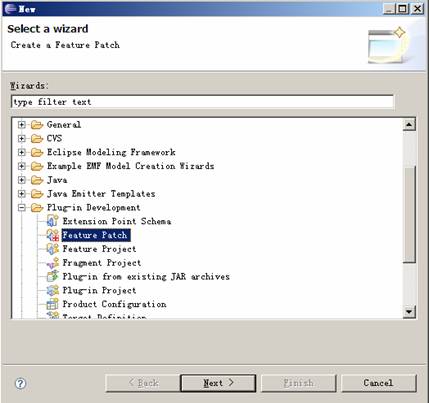Select the Extension Point Schema entry
This screenshot has height=403, width=429.
click(117, 221)
